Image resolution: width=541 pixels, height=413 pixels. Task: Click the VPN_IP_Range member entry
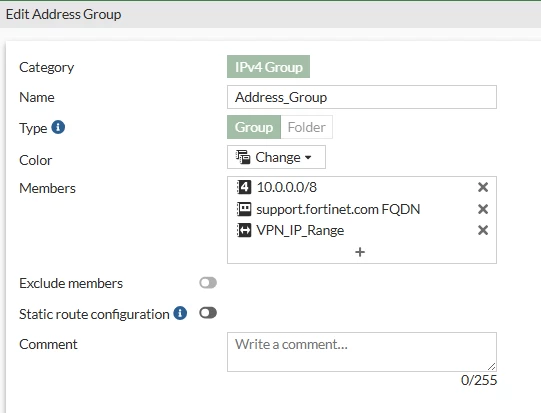pos(300,230)
